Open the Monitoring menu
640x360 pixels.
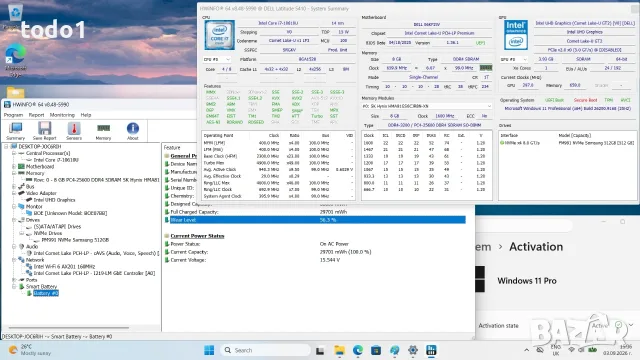62,115
